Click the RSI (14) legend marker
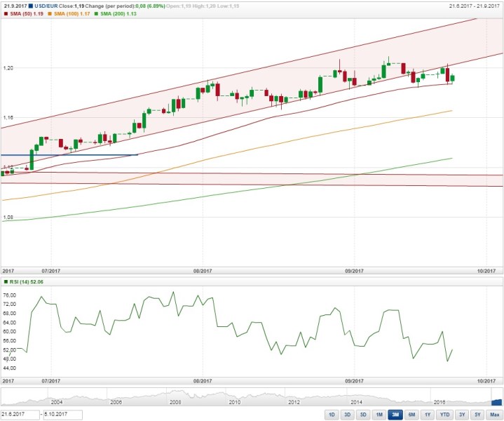The image size is (504, 421). (6, 281)
